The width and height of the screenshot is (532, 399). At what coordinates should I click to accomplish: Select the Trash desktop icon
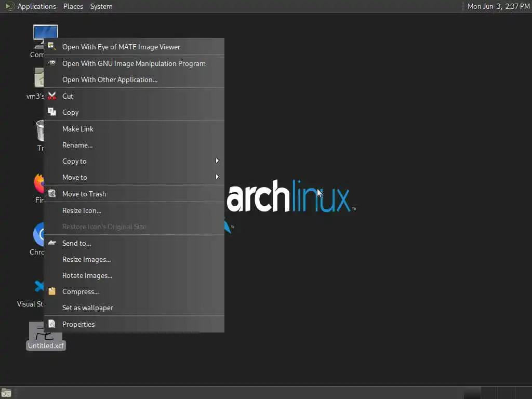pyautogui.click(x=40, y=130)
